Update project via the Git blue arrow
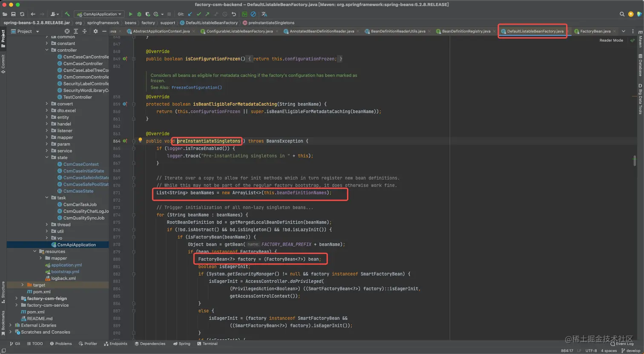644x354 pixels. click(x=190, y=14)
